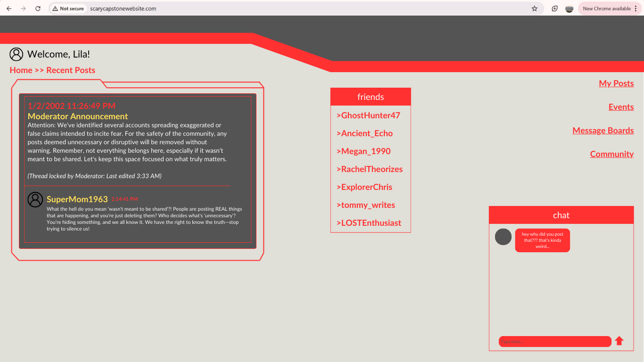Navigate to the Community page
644x362 pixels.
[x=611, y=154]
